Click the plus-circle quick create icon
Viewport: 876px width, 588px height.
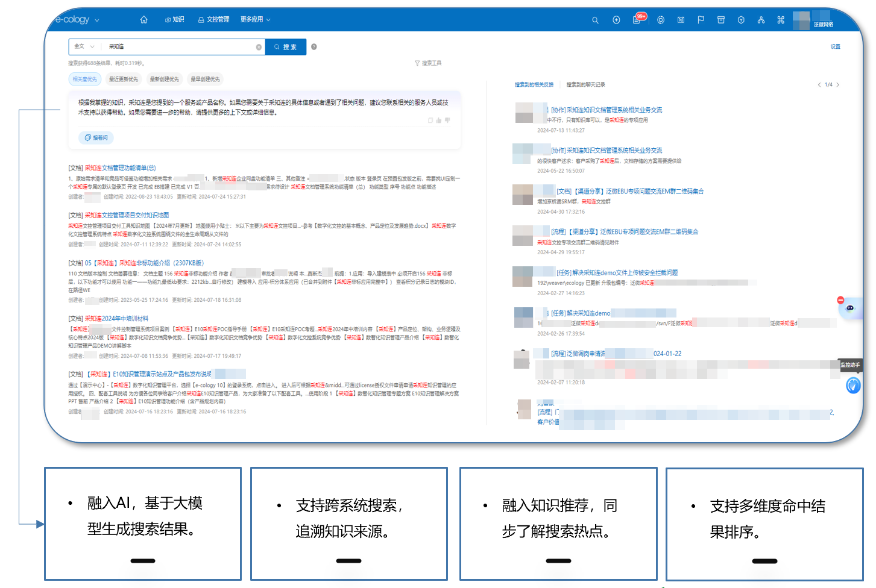point(616,20)
